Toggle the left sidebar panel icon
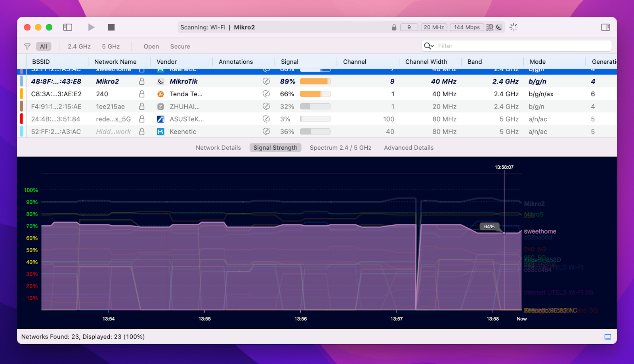The width and height of the screenshot is (634, 364). coord(68,27)
